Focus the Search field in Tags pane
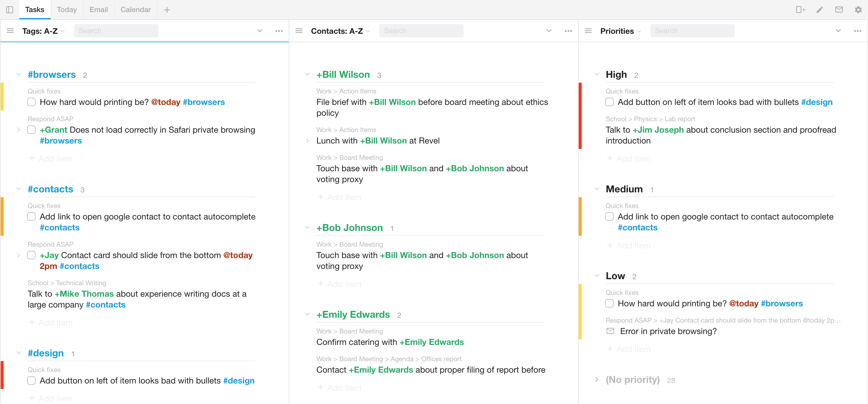 (x=116, y=31)
